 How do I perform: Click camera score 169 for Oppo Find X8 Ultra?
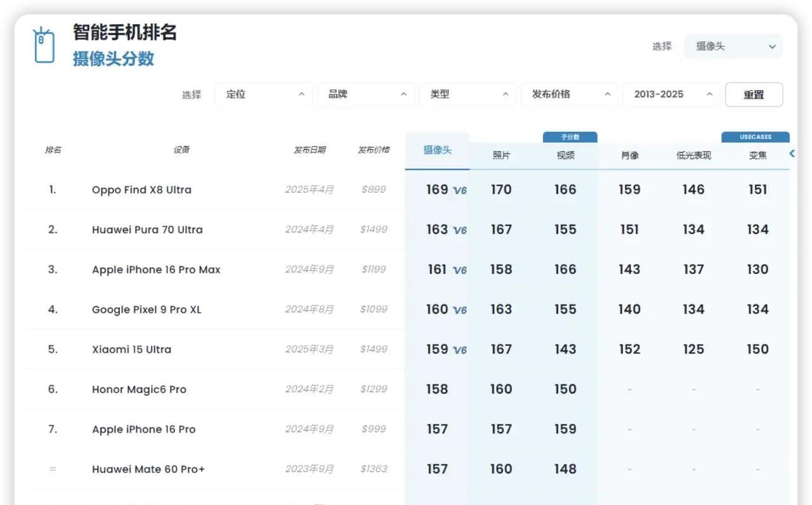click(437, 190)
